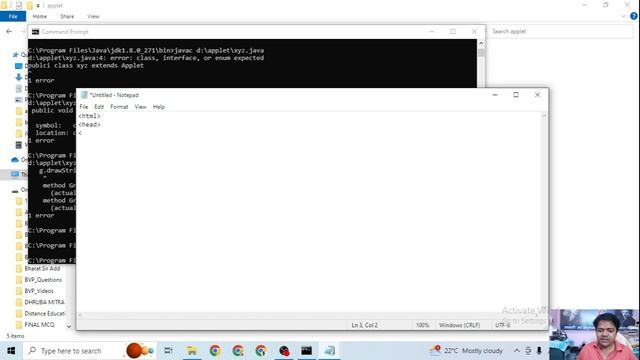
Task: Click the Downloads arrow icon in navigation pane
Action: point(19,77)
